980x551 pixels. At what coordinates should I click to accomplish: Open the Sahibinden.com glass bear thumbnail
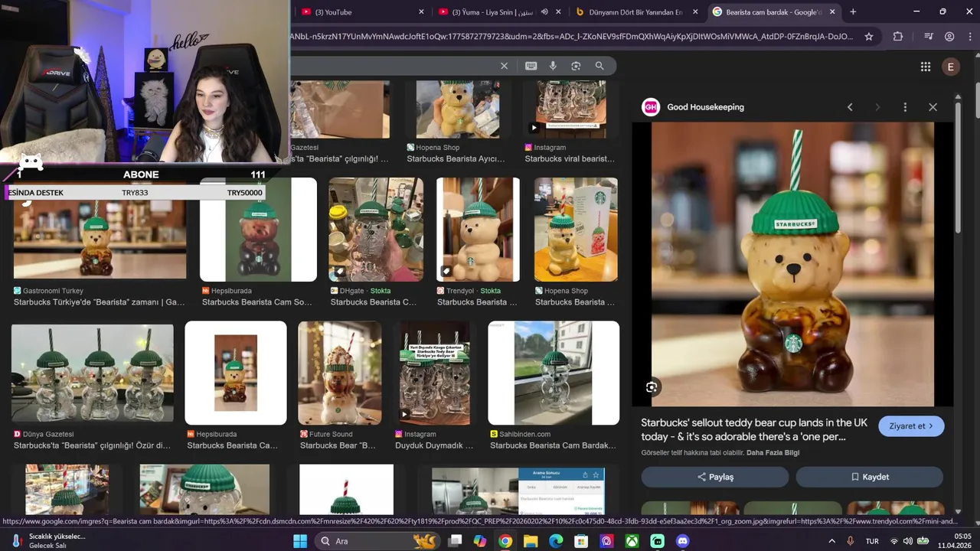(x=554, y=373)
